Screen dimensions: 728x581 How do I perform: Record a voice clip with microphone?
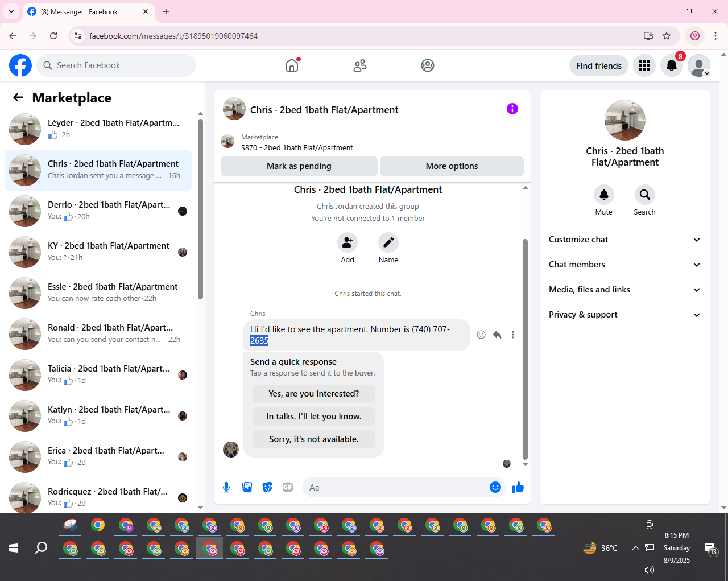coord(226,487)
